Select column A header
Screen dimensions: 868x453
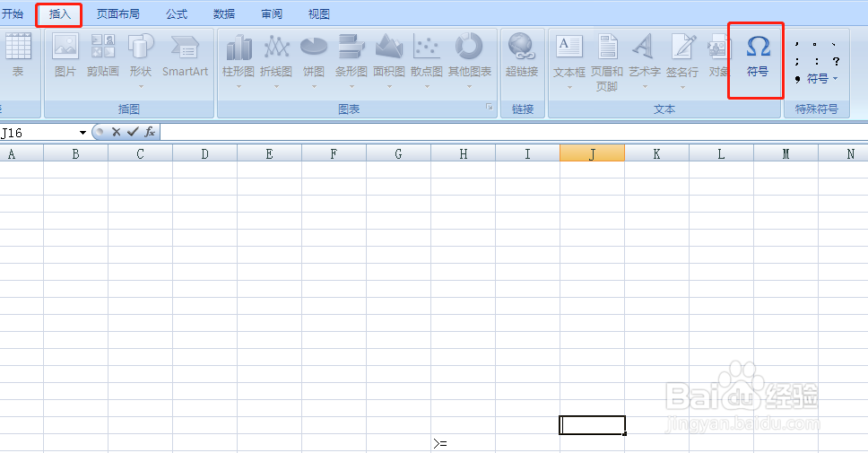(22, 153)
